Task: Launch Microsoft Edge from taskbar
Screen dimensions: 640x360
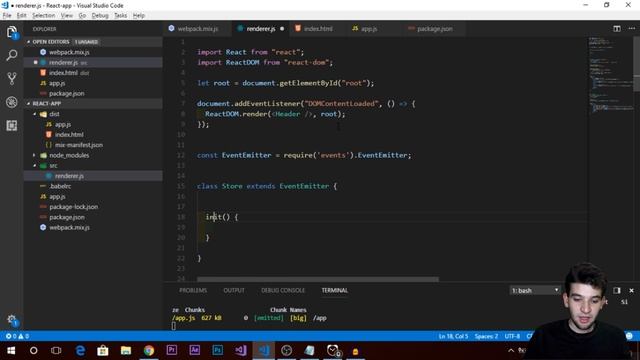Action: click(x=80, y=351)
